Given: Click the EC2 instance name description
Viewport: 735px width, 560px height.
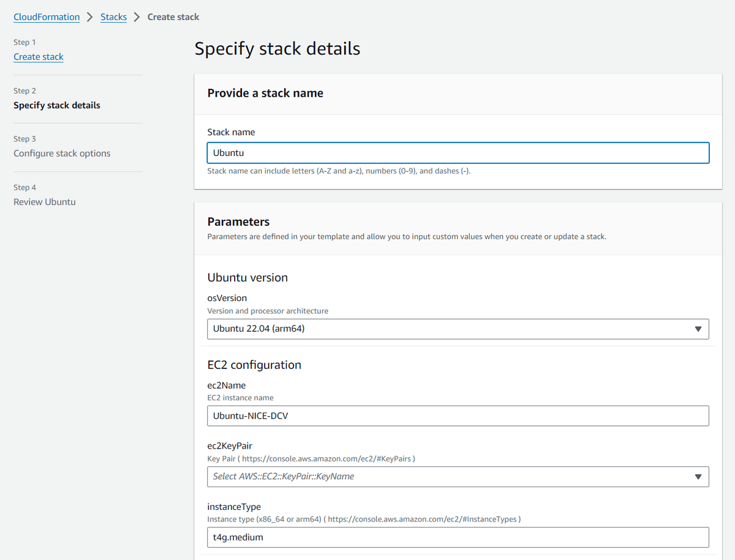Looking at the screenshot, I should pos(240,398).
